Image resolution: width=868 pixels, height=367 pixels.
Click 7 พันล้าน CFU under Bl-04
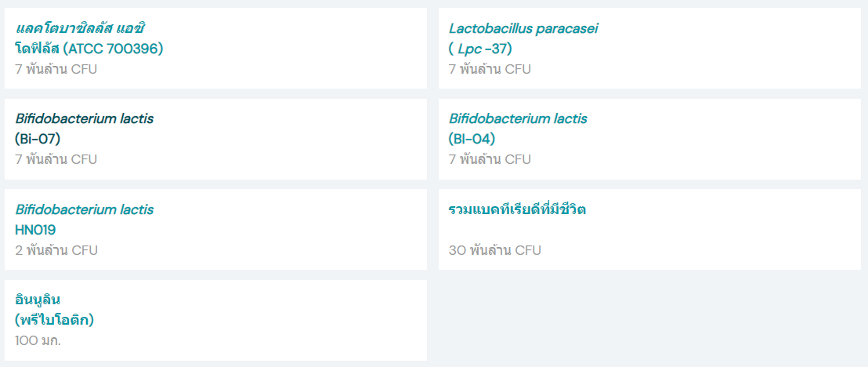[490, 159]
